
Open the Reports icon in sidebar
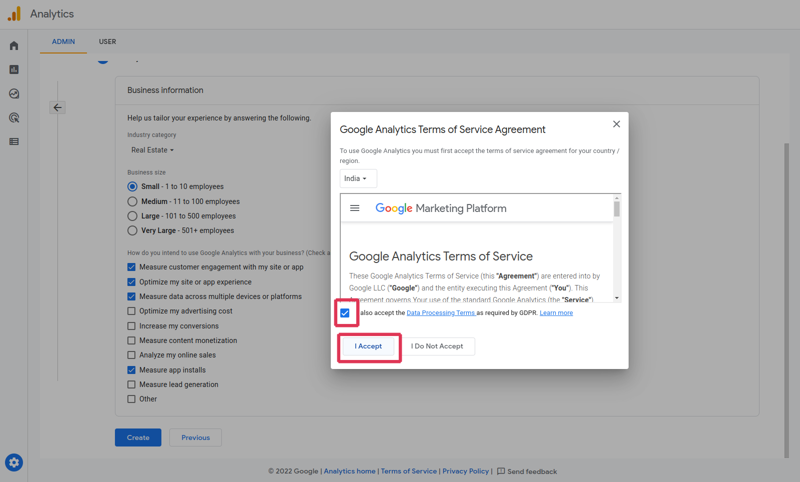[14, 69]
